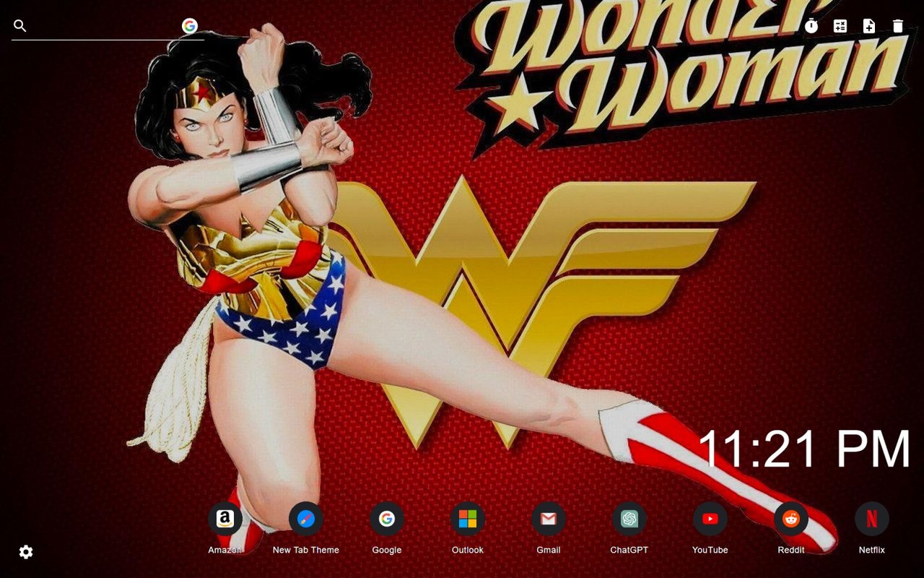Screen dimensions: 924x578
Task: Open the timer stopwatch tool
Action: (x=811, y=26)
